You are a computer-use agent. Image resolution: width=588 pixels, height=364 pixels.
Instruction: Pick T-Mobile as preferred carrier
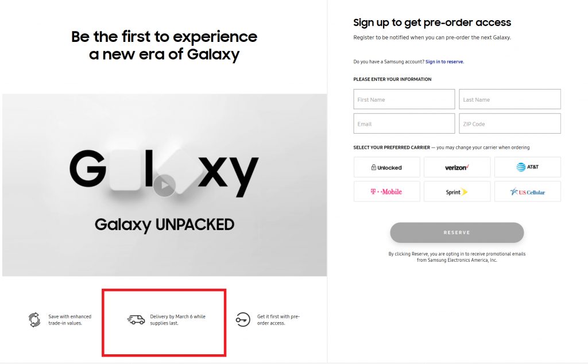click(386, 192)
